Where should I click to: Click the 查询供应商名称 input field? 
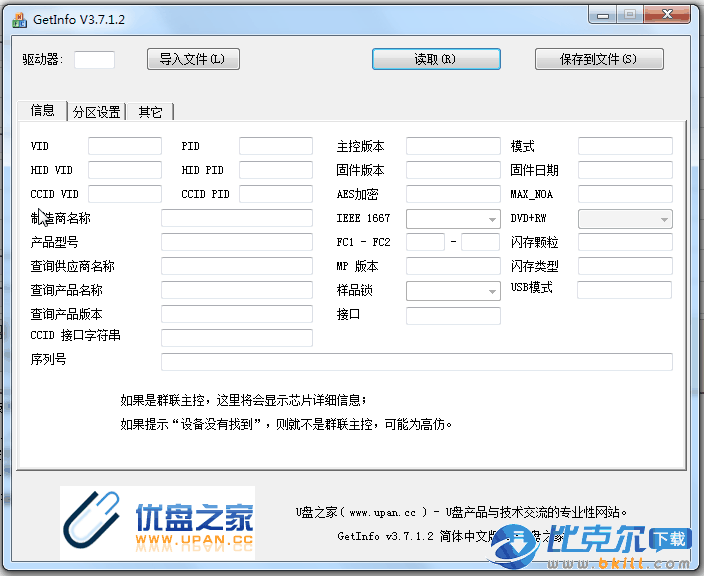pyautogui.click(x=237, y=266)
